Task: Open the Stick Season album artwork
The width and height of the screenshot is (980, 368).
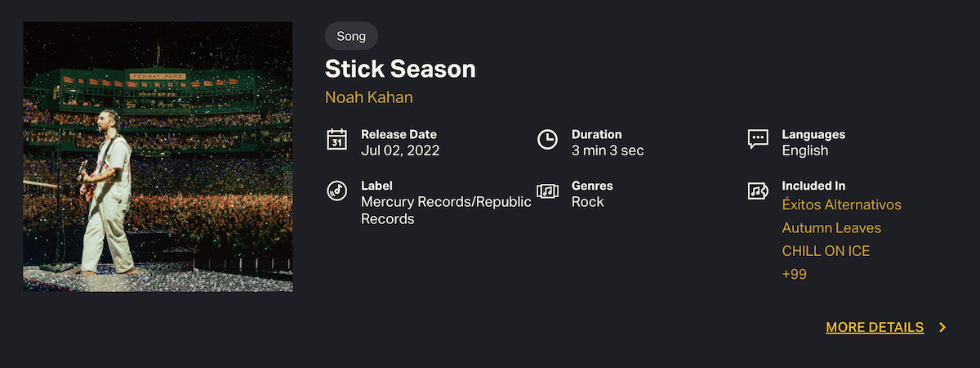Action: pos(158,156)
